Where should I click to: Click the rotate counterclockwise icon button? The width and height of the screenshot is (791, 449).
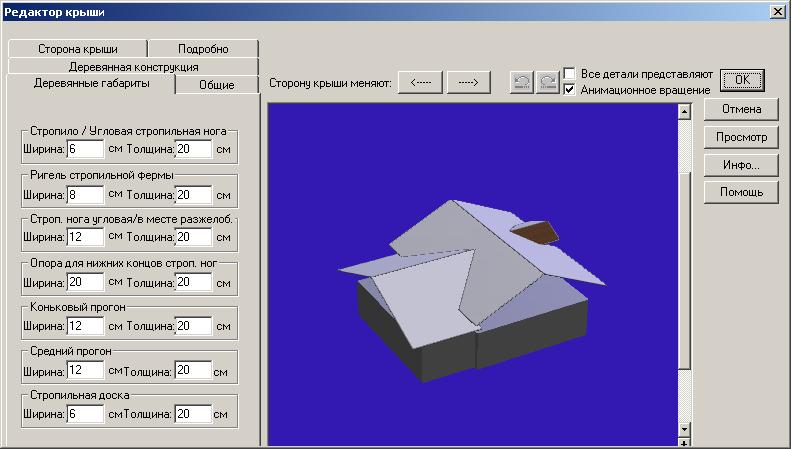(522, 82)
